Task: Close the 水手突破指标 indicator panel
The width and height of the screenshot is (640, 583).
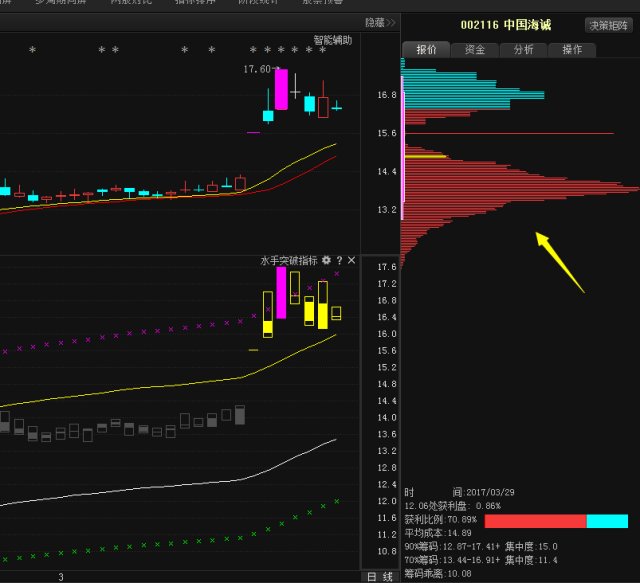Action: (351, 260)
